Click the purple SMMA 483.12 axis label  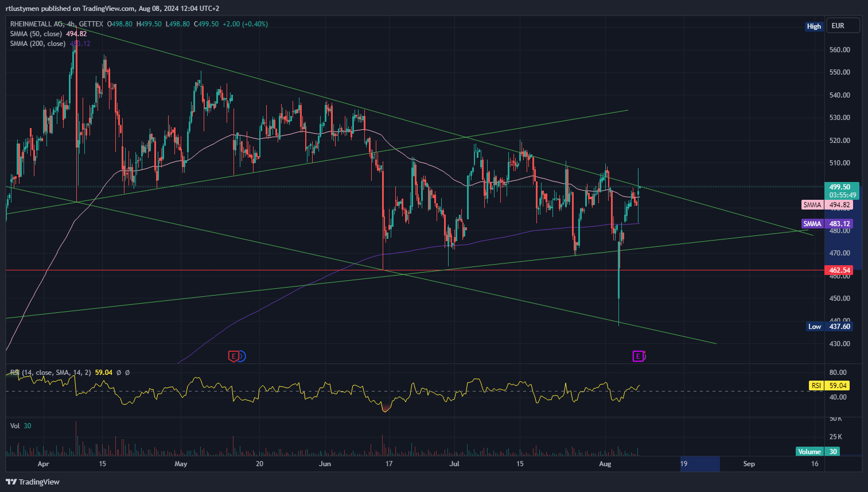(827, 224)
